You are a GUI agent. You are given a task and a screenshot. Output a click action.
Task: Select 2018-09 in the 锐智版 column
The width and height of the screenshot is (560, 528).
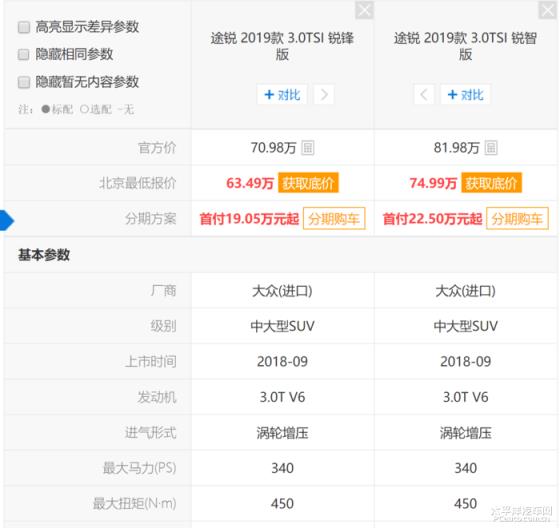pyautogui.click(x=465, y=362)
